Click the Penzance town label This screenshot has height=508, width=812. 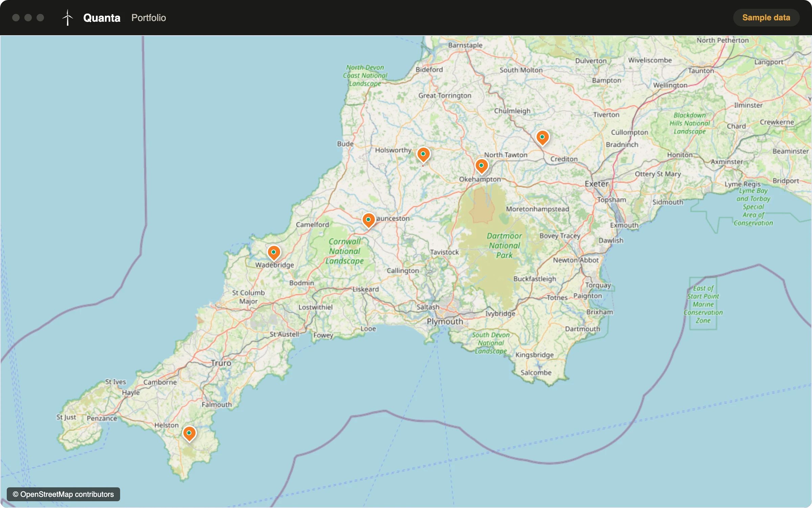pos(102,418)
